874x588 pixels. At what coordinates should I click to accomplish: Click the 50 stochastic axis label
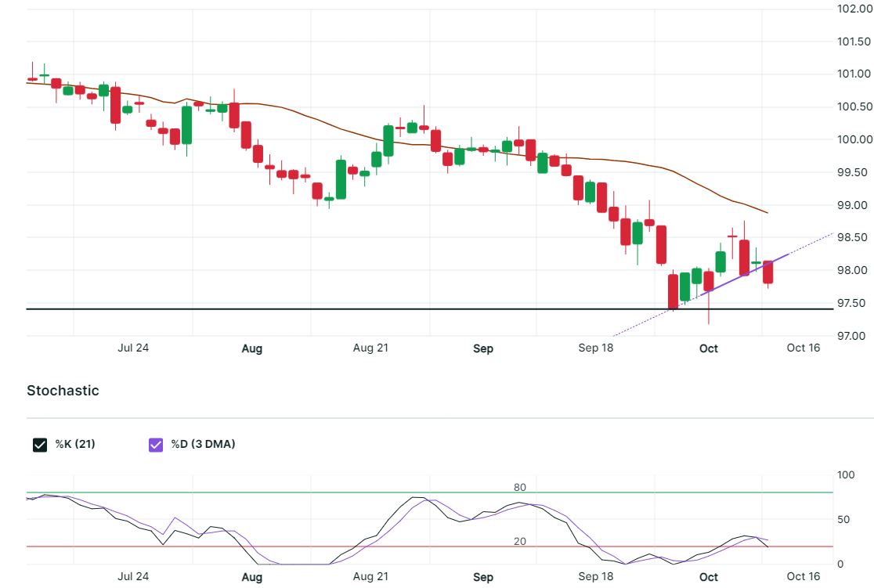843,519
